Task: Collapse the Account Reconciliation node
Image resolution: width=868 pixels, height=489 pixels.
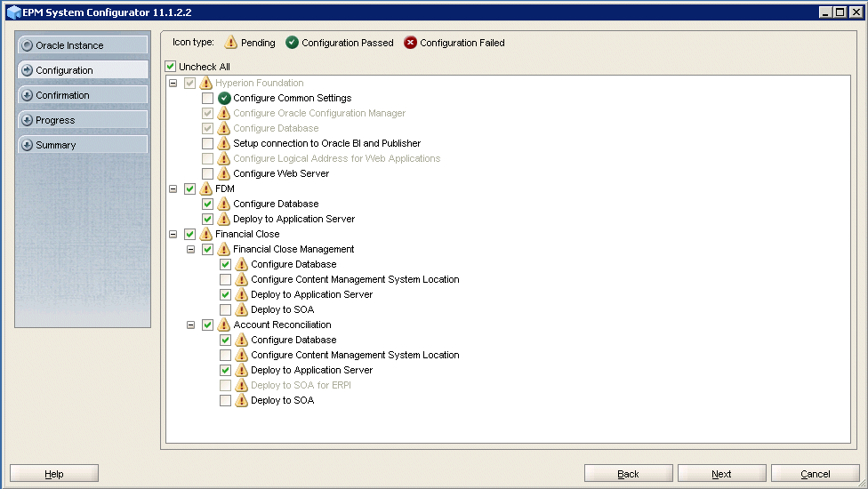Action: pyautogui.click(x=190, y=325)
